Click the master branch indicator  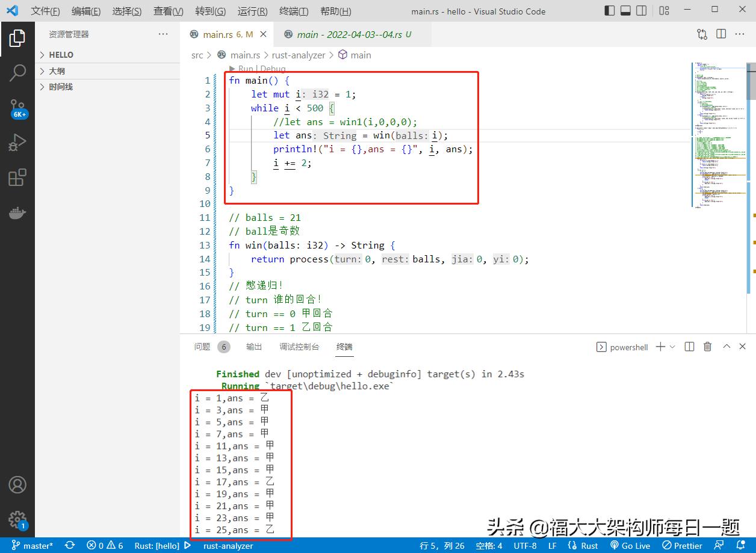pyautogui.click(x=33, y=546)
